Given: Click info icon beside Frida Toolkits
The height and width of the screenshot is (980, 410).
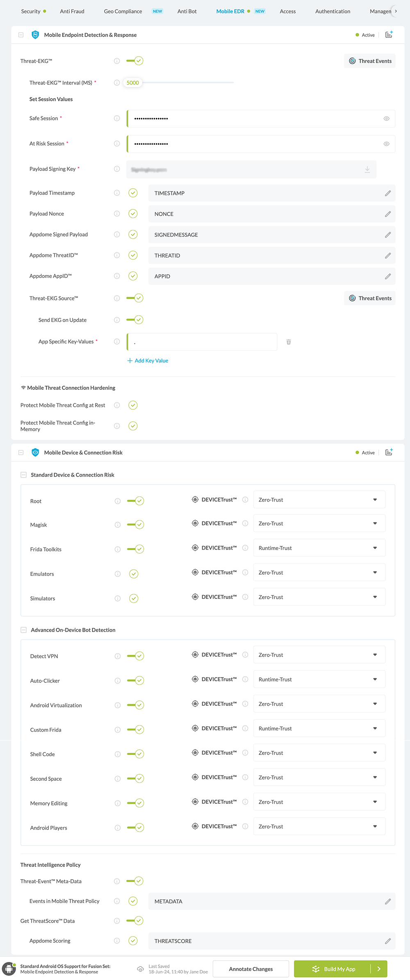Looking at the screenshot, I should [118, 549].
